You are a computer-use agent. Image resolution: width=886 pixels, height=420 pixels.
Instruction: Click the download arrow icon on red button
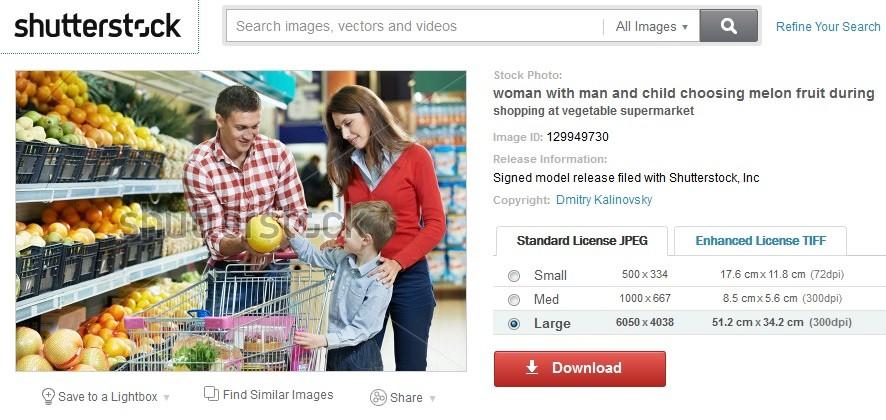click(532, 368)
